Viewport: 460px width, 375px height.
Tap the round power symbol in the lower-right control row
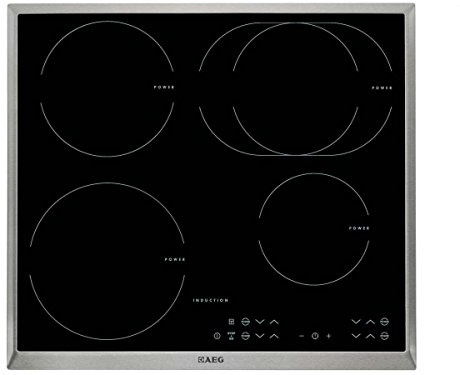384,336
